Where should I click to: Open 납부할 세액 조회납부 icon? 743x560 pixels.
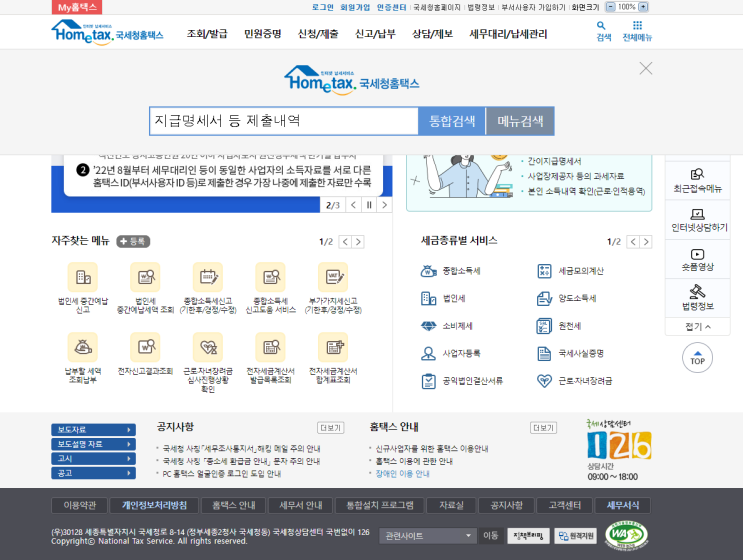click(83, 347)
